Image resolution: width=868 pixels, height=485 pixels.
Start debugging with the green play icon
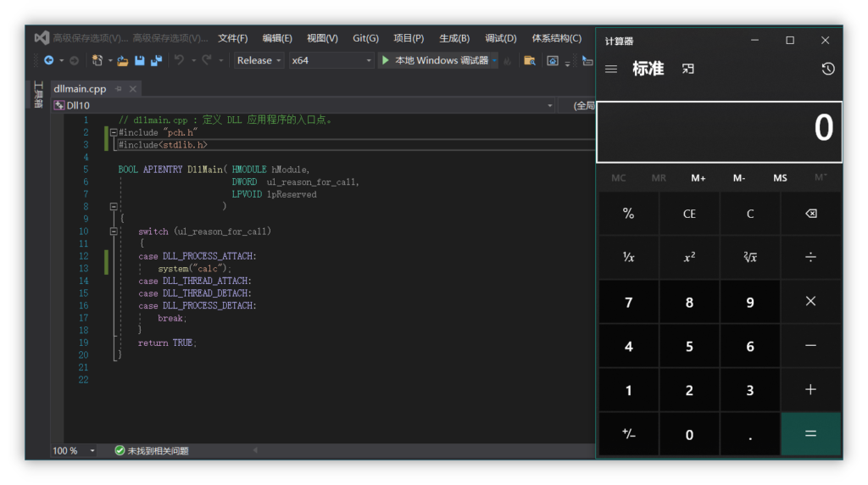386,60
